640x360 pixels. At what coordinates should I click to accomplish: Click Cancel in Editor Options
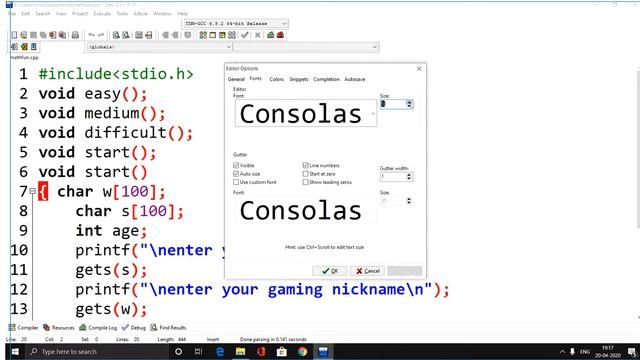[x=367, y=271]
